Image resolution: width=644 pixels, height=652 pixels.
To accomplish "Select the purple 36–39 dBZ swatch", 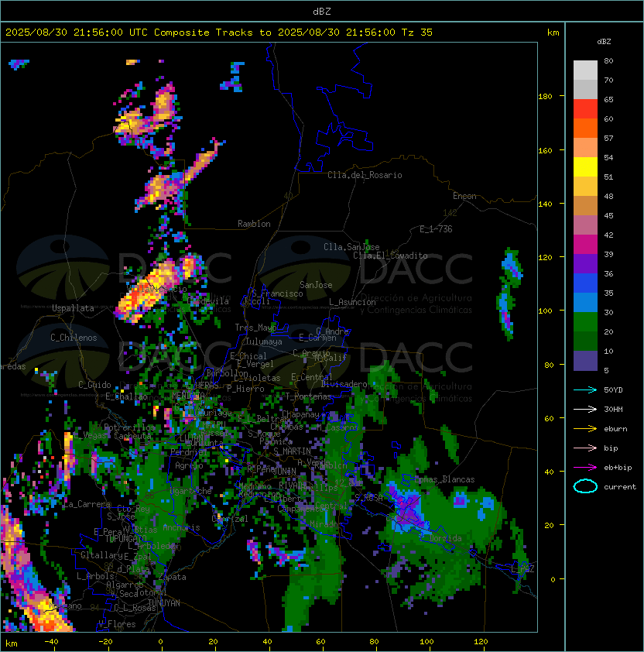I will click(x=585, y=263).
